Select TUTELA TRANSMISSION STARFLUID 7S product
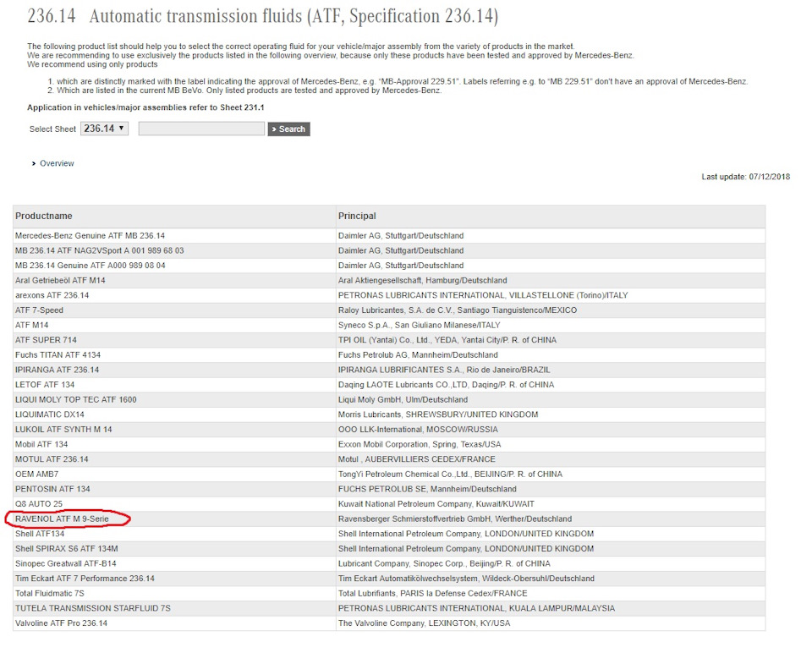Image resolution: width=812 pixels, height=664 pixels. tap(93, 608)
